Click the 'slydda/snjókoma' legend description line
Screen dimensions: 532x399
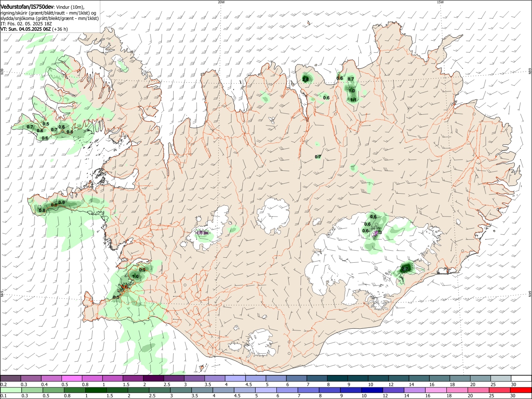[49, 18]
